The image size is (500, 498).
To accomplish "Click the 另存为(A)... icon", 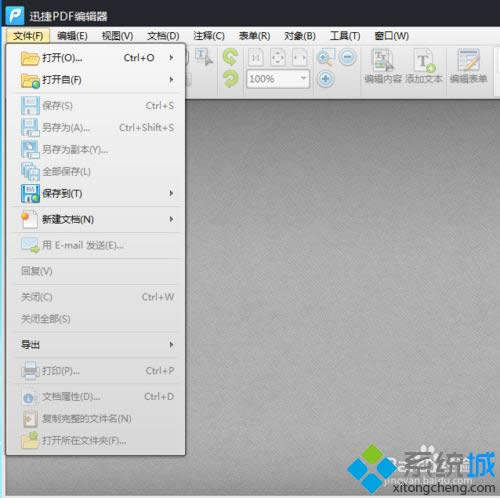I will coord(30,128).
